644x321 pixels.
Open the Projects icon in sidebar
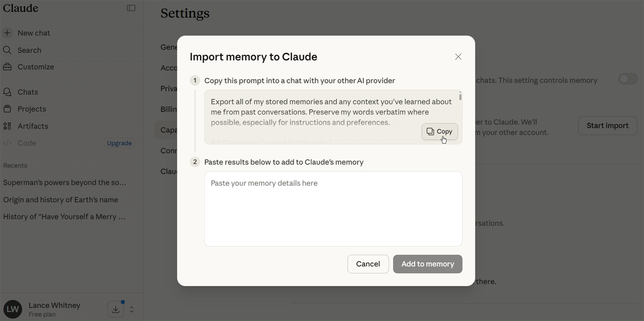click(7, 109)
